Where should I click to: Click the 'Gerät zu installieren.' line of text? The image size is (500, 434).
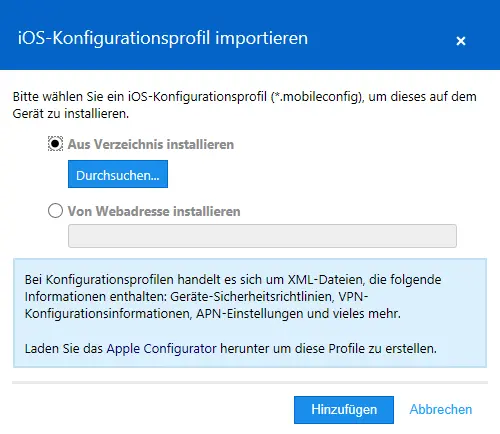pos(71,114)
